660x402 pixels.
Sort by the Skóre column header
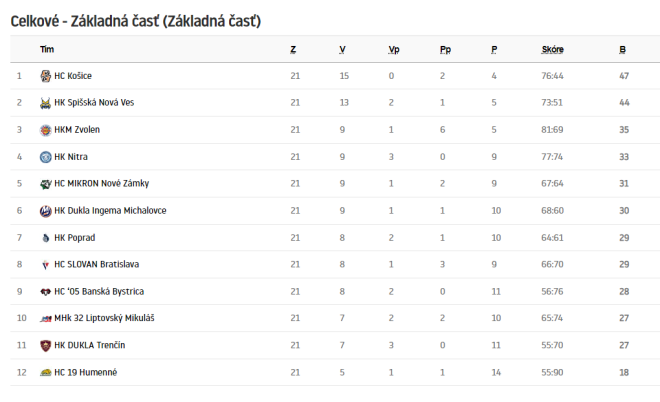click(x=552, y=49)
